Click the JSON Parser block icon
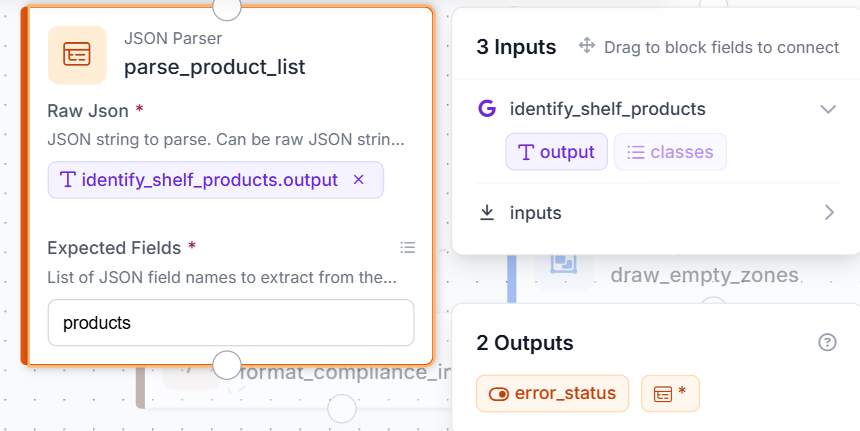Viewport: 860px width, 431px height. [77, 55]
